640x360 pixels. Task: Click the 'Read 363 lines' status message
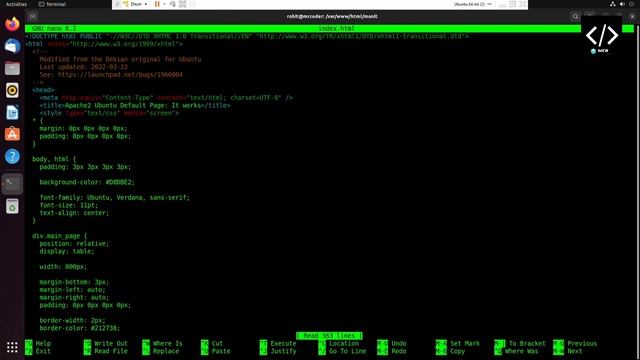click(329, 336)
